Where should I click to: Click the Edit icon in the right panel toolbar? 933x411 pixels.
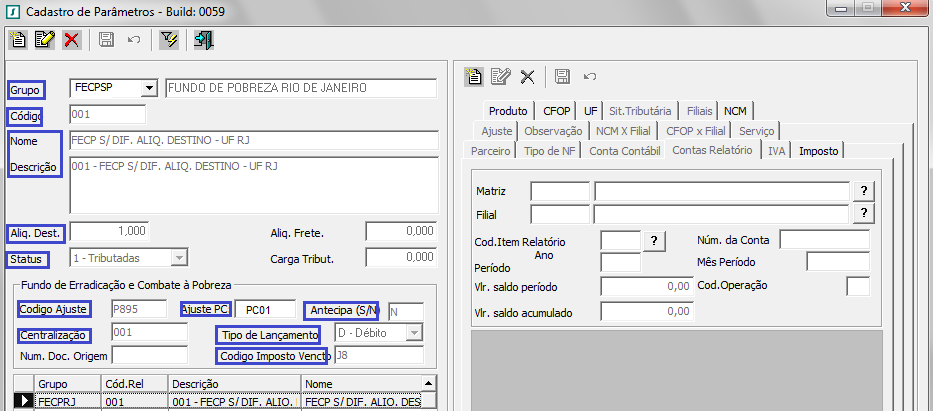coord(500,76)
